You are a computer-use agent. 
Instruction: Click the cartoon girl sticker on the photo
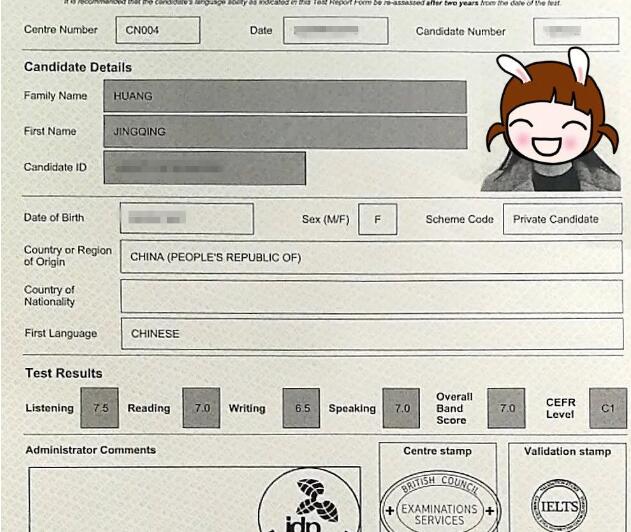[546, 123]
